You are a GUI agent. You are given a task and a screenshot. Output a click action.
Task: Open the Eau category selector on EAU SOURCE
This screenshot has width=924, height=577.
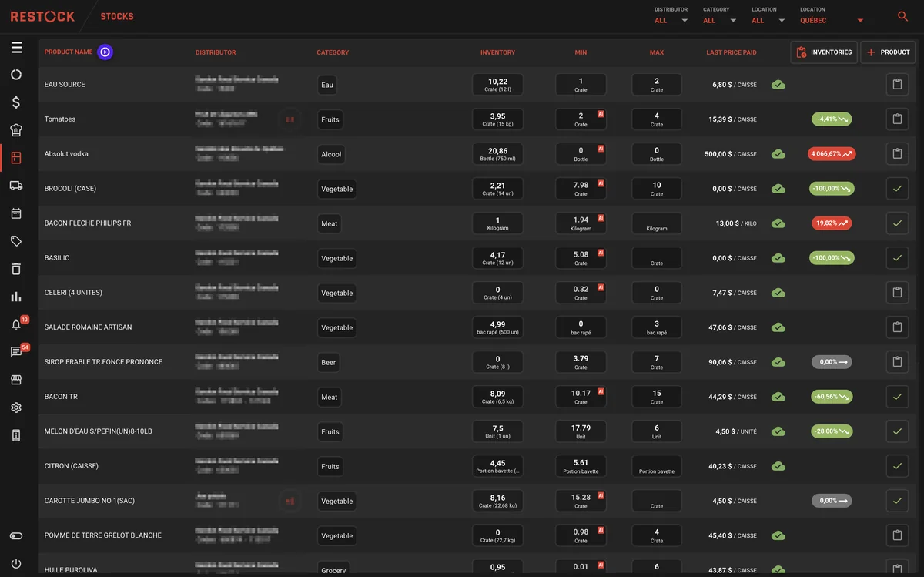[x=327, y=85]
